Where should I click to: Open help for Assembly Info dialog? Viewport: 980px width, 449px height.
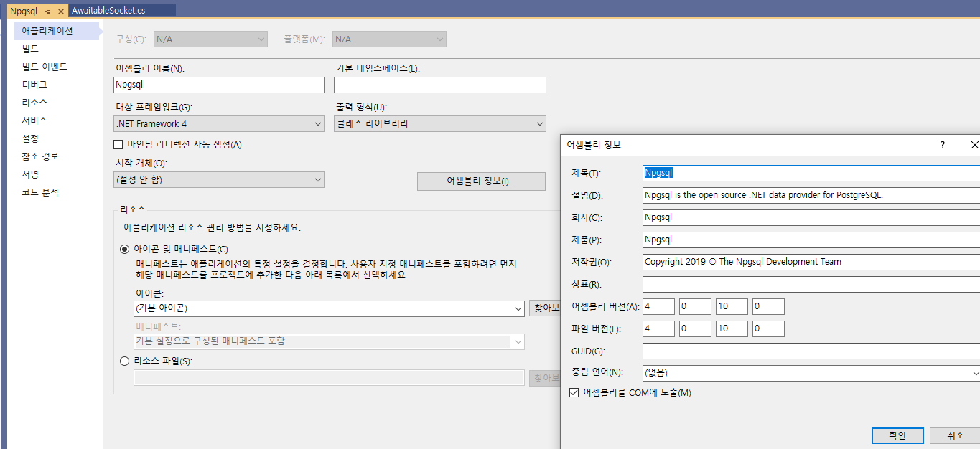pyautogui.click(x=943, y=145)
